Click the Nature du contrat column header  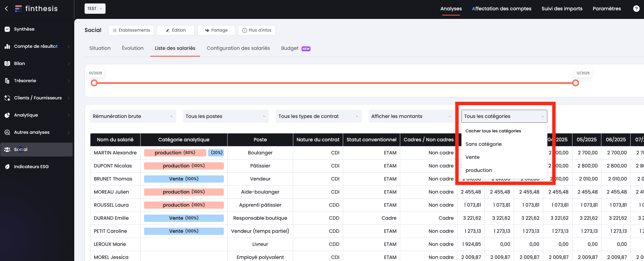coord(318,140)
